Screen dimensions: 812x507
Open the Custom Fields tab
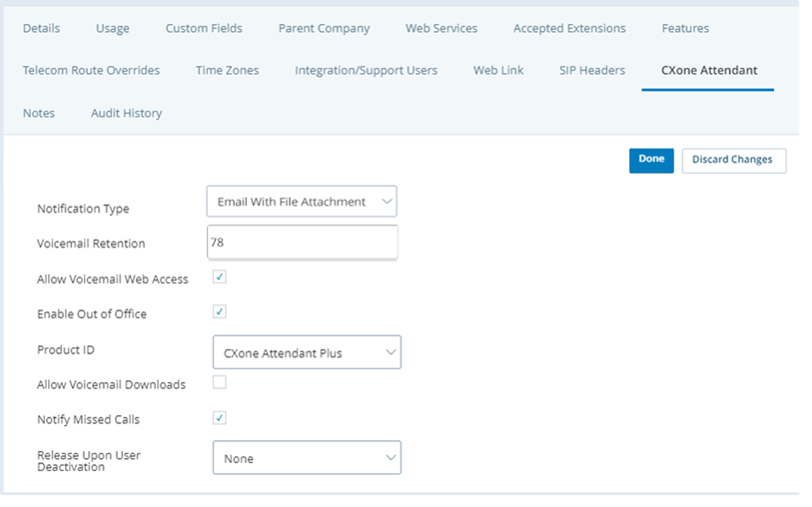coord(204,29)
